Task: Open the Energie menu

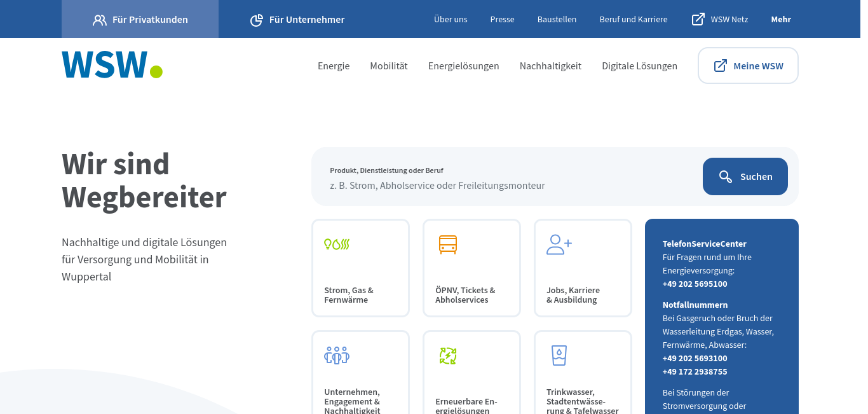Action: 334,66
